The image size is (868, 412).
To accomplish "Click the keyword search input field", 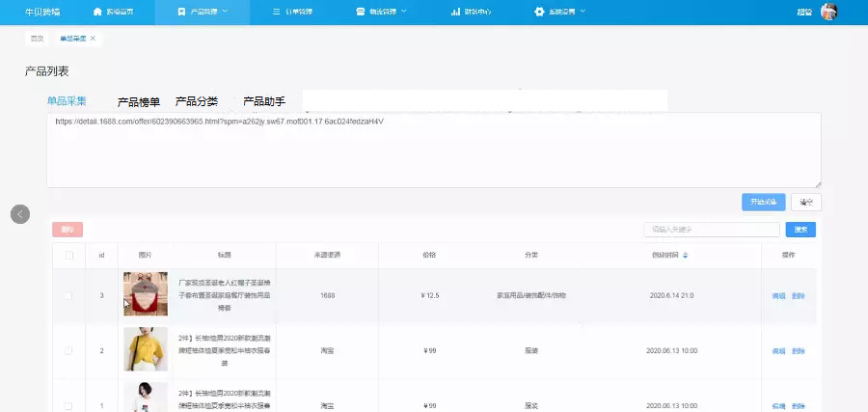I will pos(711,230).
